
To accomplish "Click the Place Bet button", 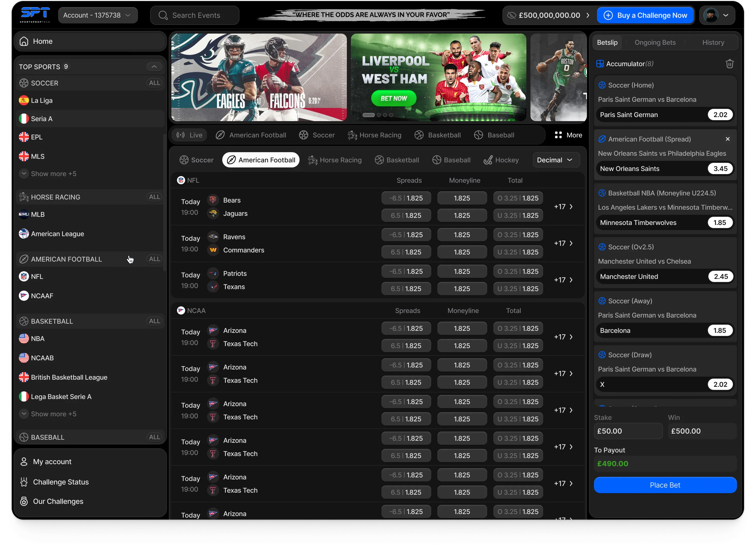I will 665,485.
